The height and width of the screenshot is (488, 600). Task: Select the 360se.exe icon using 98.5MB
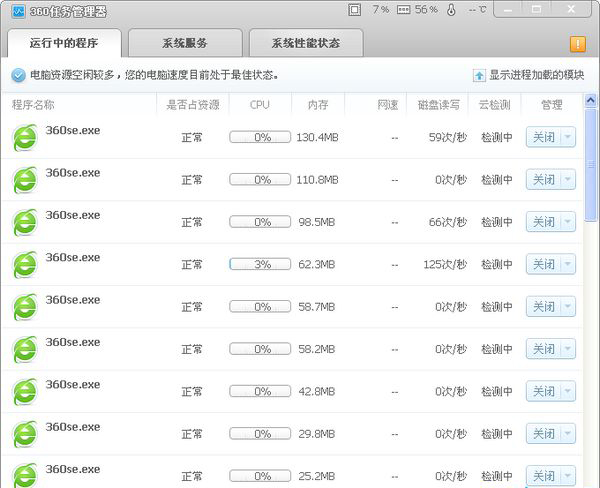tap(25, 222)
